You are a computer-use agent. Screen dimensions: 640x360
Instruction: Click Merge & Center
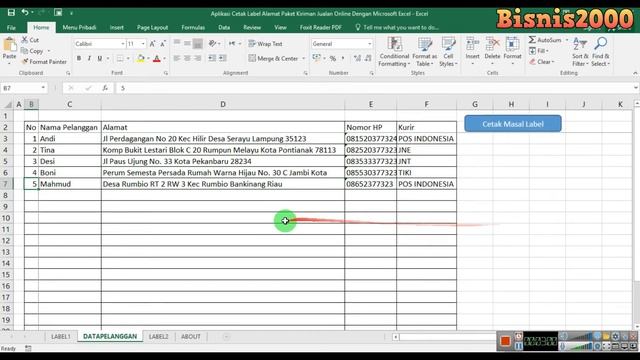[273, 58]
